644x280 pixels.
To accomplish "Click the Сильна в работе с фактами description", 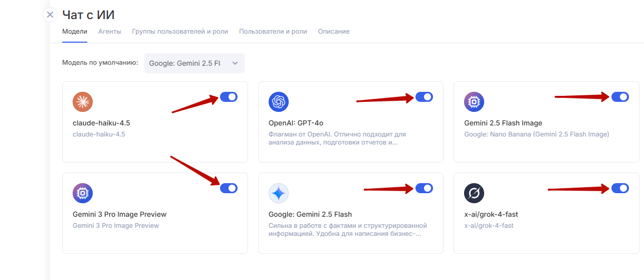I will tap(348, 229).
